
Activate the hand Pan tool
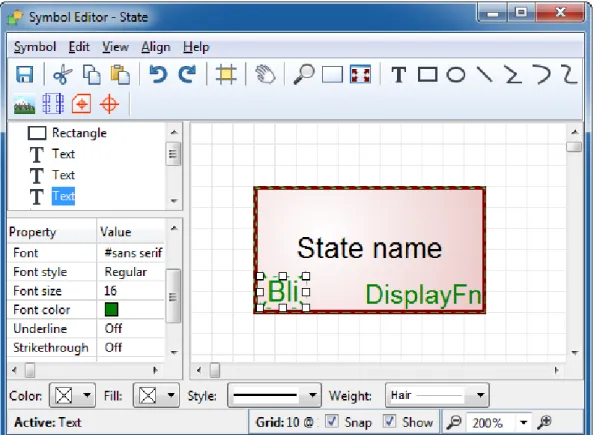265,74
